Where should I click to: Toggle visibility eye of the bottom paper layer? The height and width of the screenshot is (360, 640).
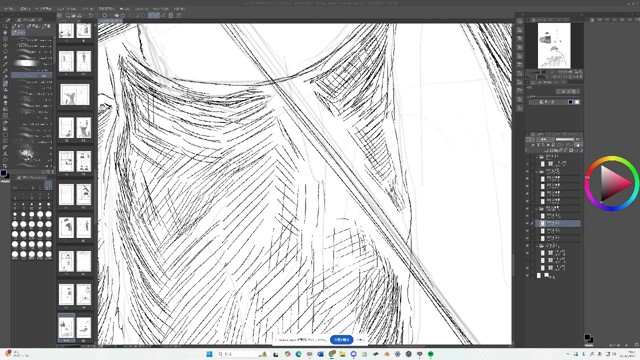[x=527, y=276]
